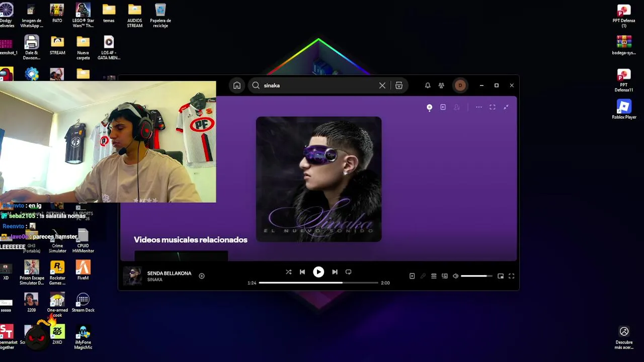Screen dimensions: 644x362
Task: Click the search magnifier icon in Spotify
Action: [x=256, y=85]
